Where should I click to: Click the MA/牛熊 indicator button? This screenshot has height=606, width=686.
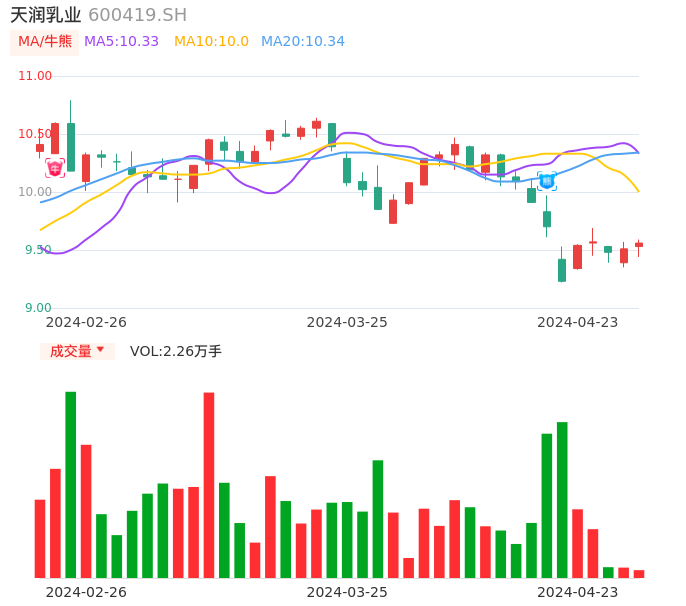click(45, 42)
